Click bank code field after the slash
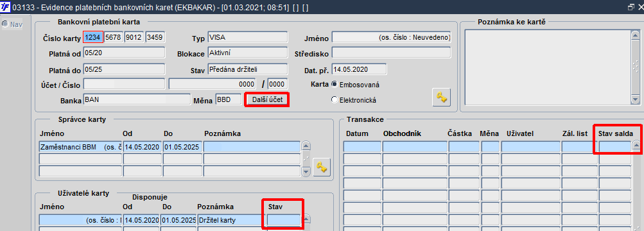The width and height of the screenshot is (644, 231). [x=277, y=84]
